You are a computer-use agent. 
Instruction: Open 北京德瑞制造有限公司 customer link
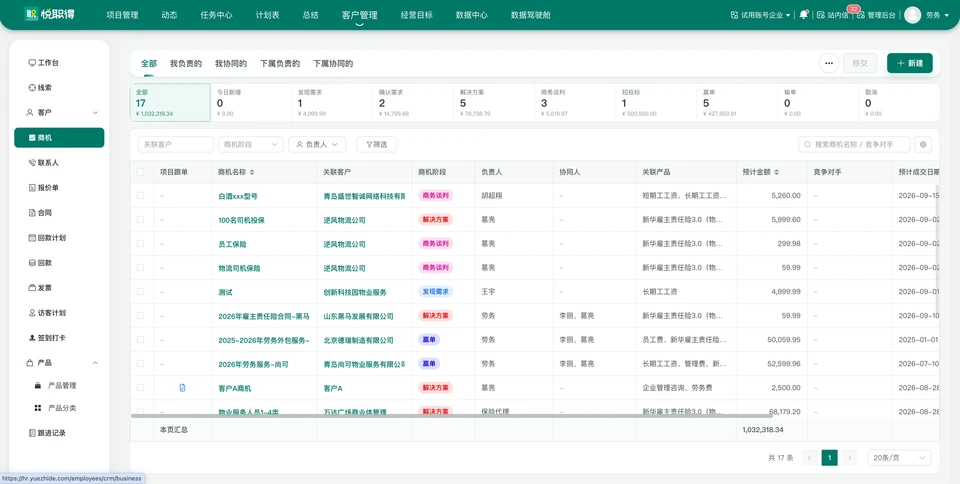(x=358, y=340)
